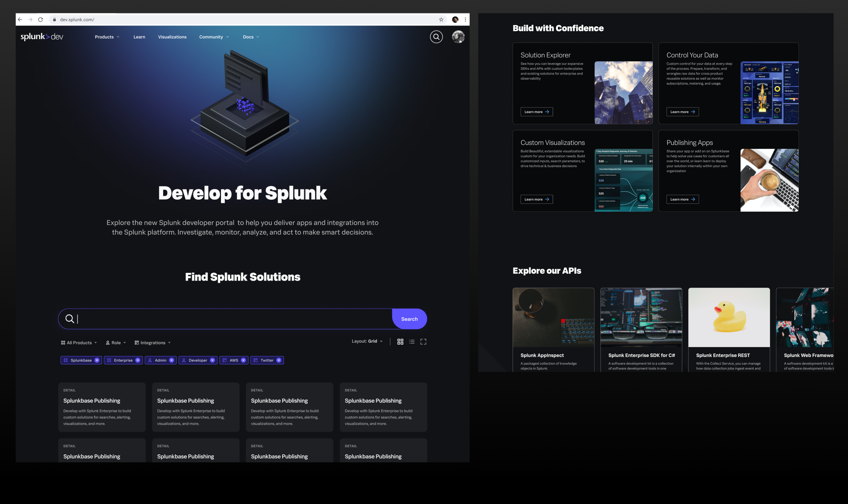Open site search magnifier in header
Viewport: 848px width, 504px height.
click(436, 37)
